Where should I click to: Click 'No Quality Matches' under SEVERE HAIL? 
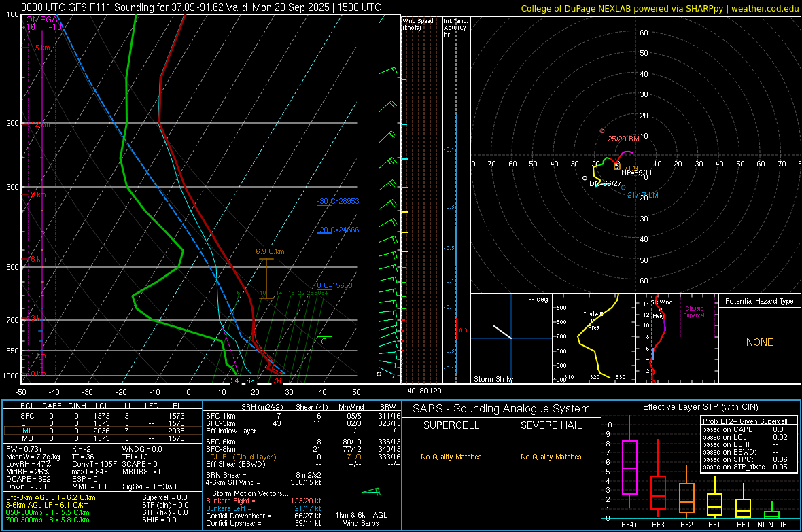tap(551, 457)
